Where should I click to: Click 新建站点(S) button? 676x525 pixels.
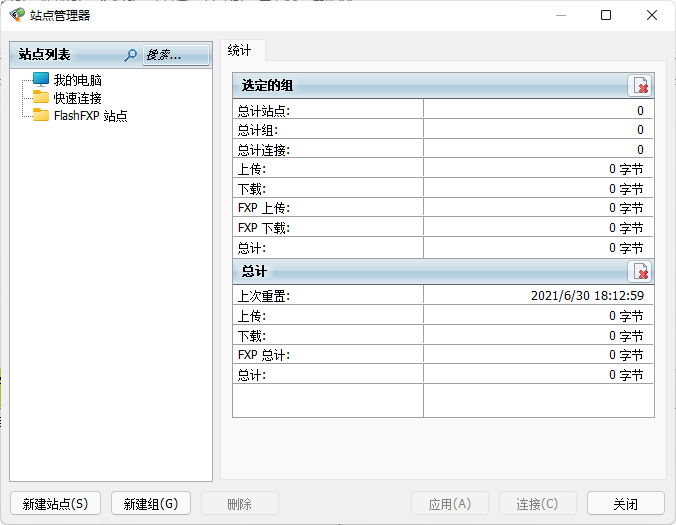click(55, 503)
